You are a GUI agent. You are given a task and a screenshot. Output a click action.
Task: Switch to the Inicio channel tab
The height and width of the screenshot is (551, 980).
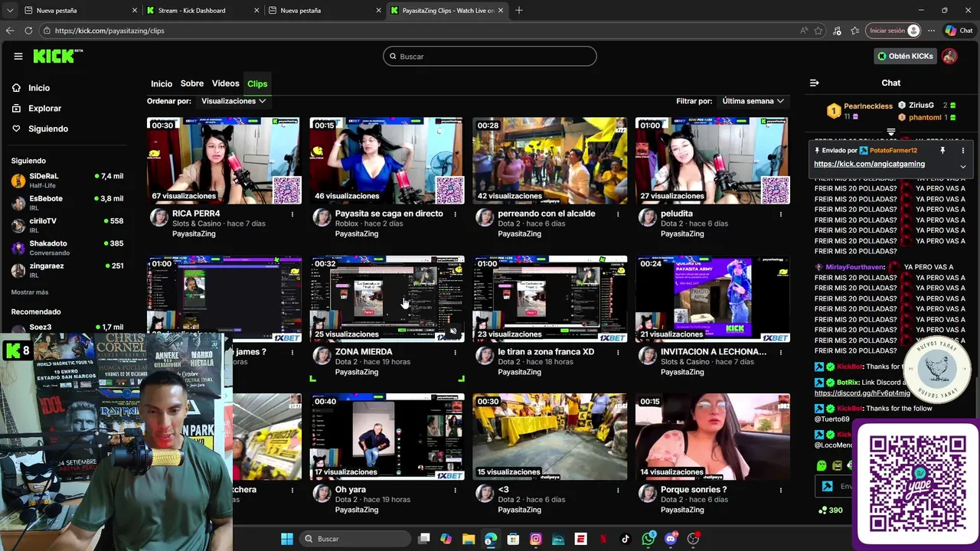coord(162,83)
